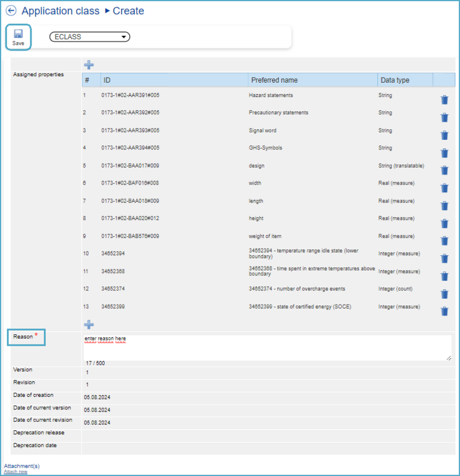Click the Save disk icon

(x=18, y=34)
